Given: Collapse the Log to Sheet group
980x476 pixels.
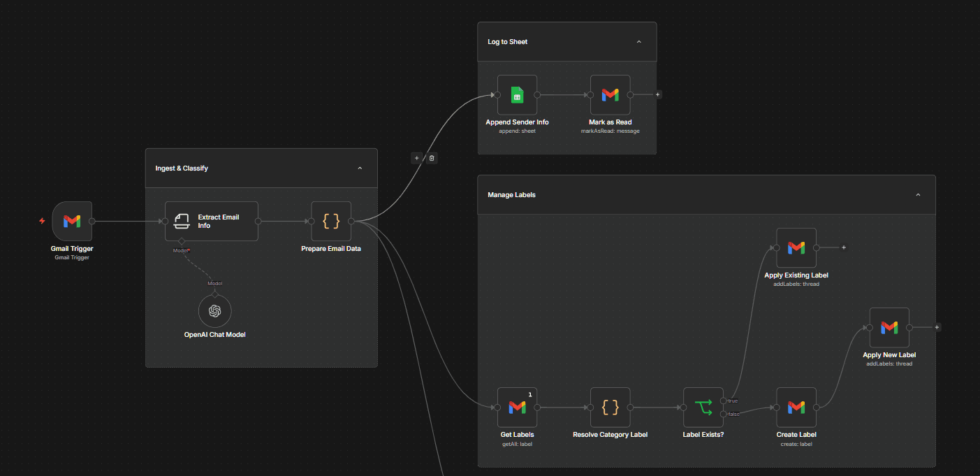Looking at the screenshot, I should pyautogui.click(x=638, y=42).
